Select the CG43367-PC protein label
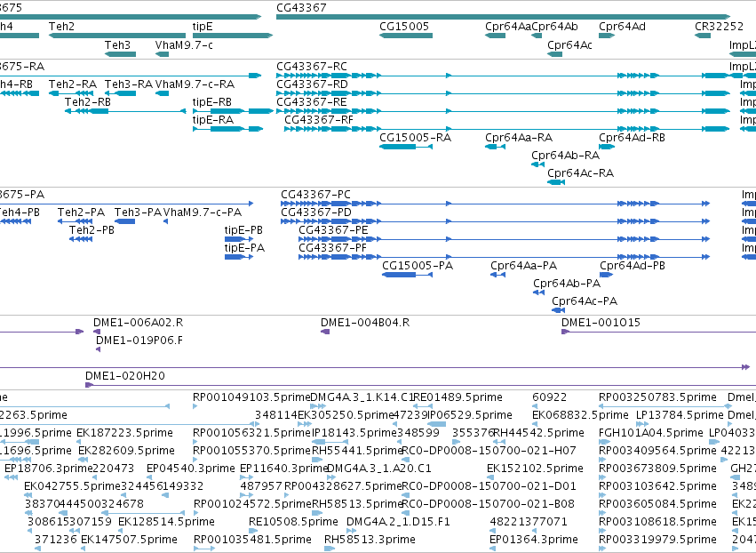This screenshot has width=756, height=553. (315, 195)
